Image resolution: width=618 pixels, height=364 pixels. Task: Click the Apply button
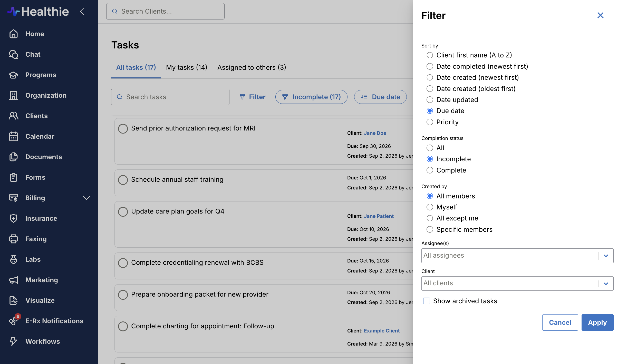pyautogui.click(x=597, y=322)
